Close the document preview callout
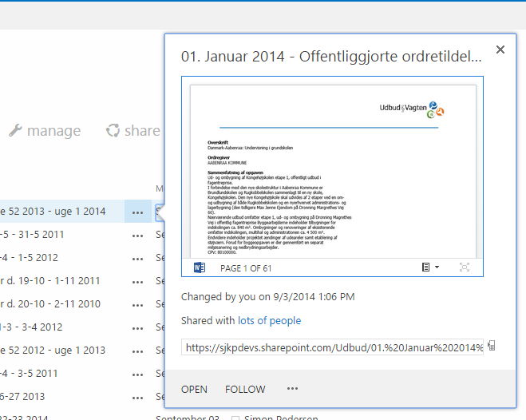The image size is (526, 420). click(500, 50)
